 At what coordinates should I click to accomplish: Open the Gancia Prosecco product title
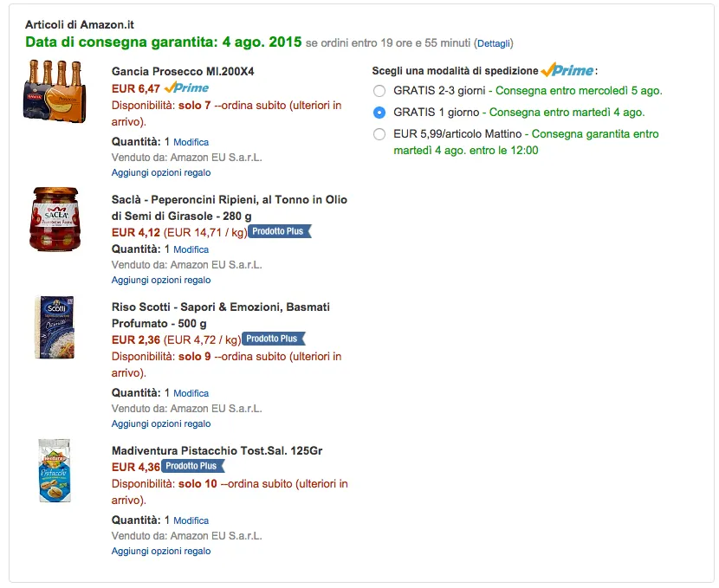(198, 73)
